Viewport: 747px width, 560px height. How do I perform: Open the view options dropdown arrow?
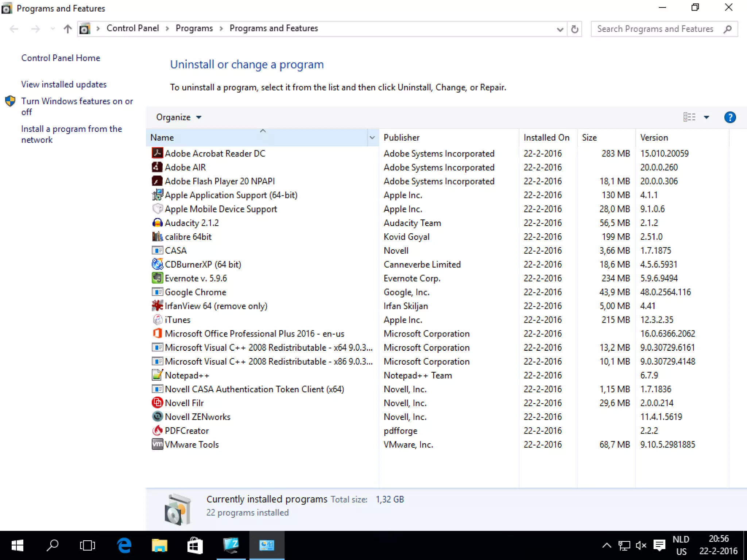[707, 117]
